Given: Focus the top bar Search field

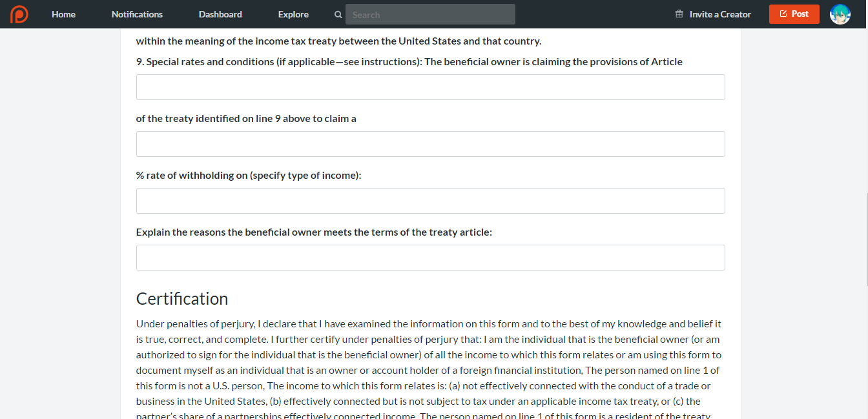Looking at the screenshot, I should pos(430,14).
